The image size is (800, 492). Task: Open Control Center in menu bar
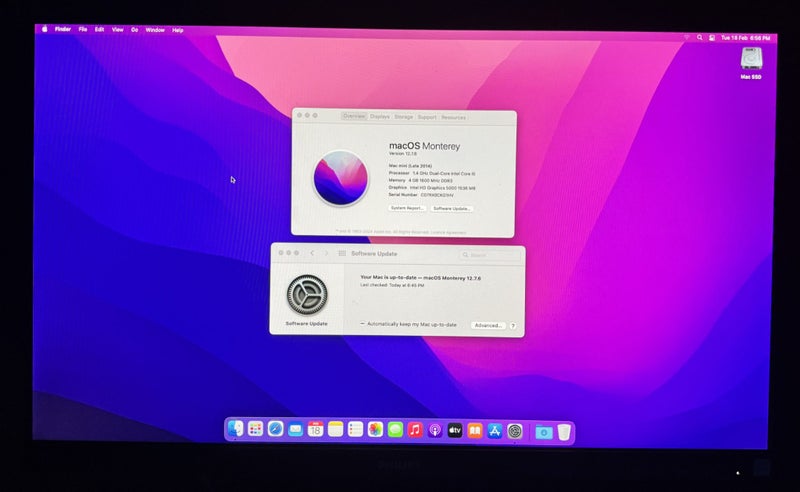(x=712, y=38)
